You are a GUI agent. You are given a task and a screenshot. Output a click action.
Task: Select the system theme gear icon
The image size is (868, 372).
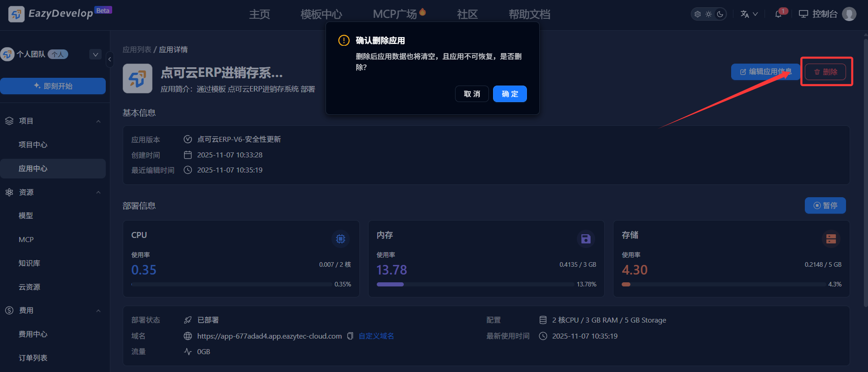click(698, 14)
